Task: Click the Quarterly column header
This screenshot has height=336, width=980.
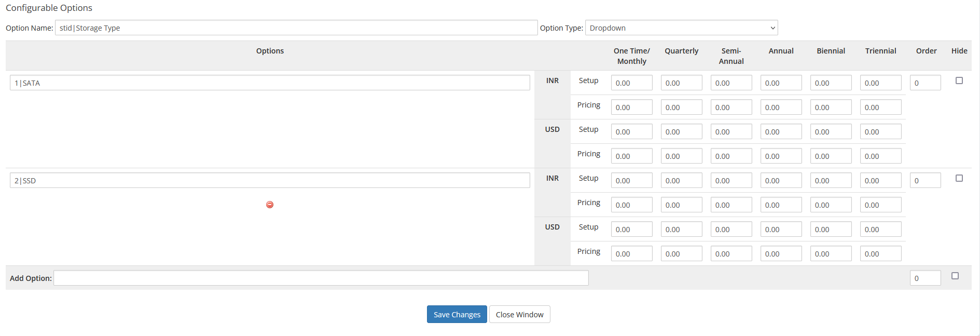Action: click(681, 51)
